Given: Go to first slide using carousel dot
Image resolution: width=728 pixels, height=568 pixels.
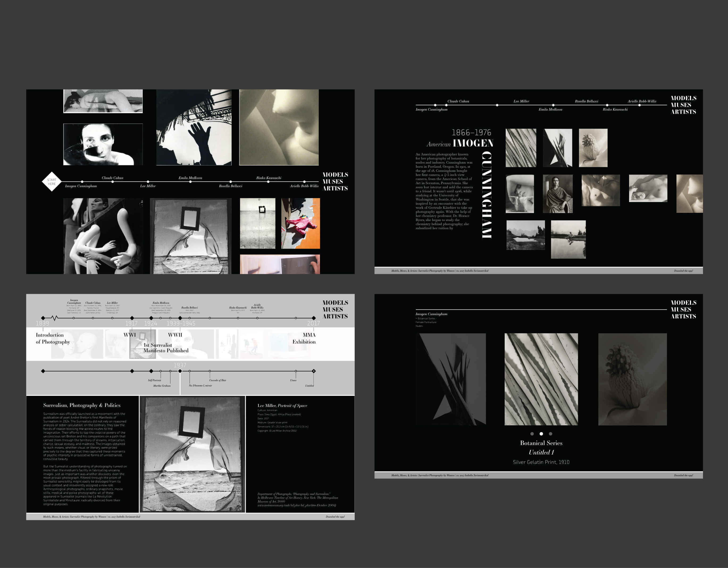Looking at the screenshot, I should pos(532,434).
